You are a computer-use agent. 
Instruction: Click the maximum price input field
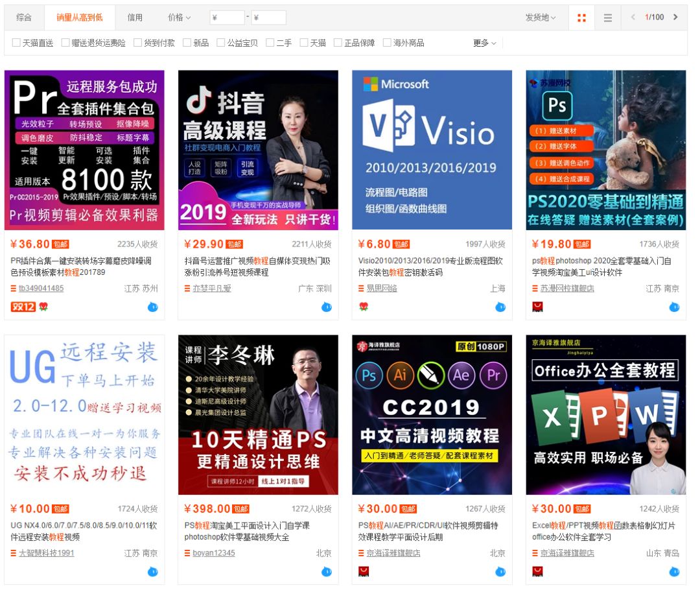tap(269, 18)
